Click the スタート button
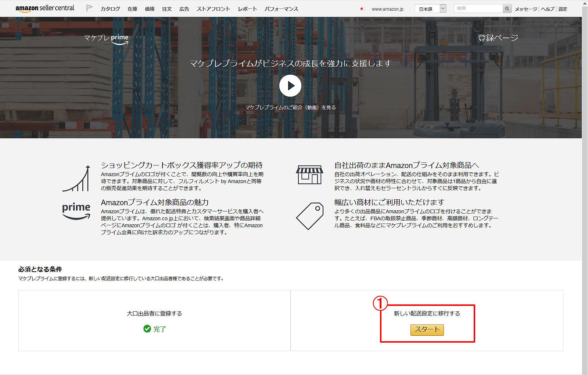The width and height of the screenshot is (588, 375). click(427, 330)
